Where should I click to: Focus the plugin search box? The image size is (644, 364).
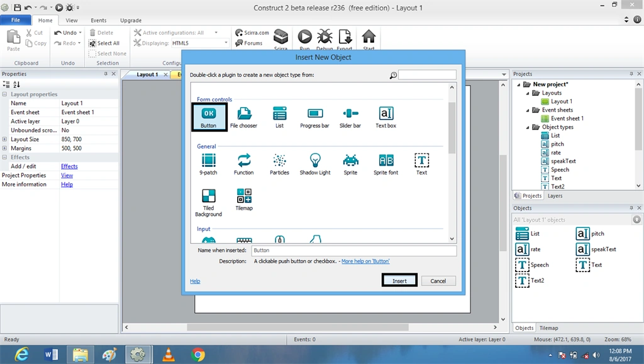point(427,75)
